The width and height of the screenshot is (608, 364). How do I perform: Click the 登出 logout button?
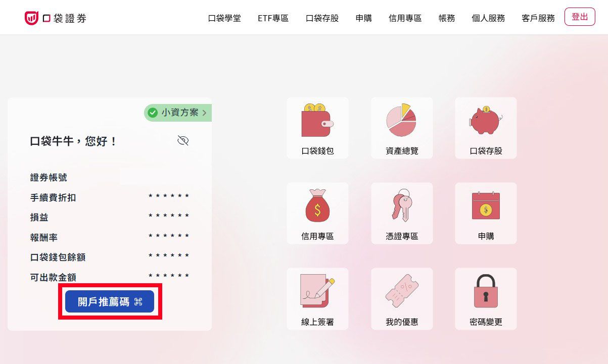coord(580,17)
